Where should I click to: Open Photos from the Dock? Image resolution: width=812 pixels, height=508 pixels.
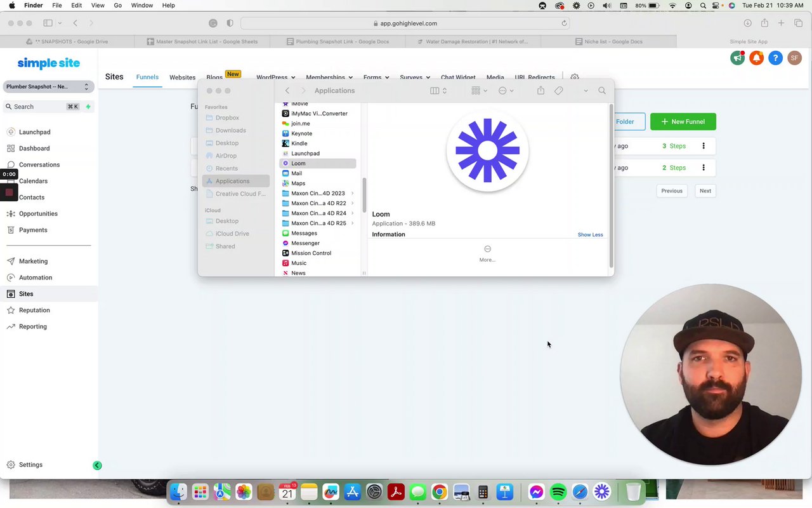coord(244,492)
